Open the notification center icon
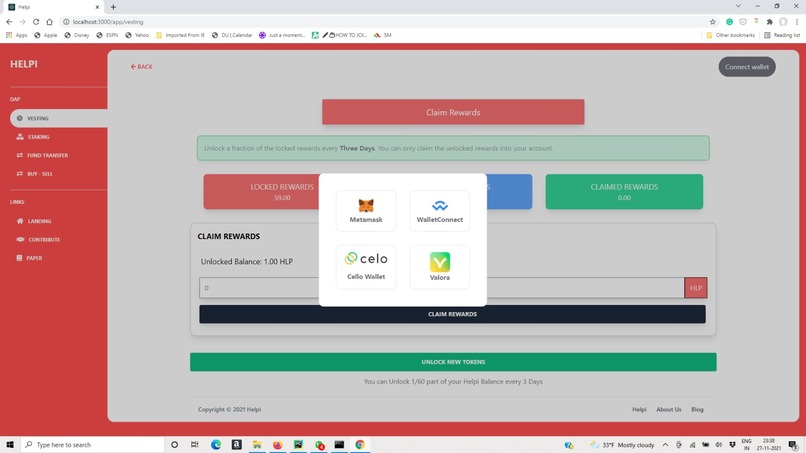Image resolution: width=806 pixels, height=453 pixels. coord(793,445)
